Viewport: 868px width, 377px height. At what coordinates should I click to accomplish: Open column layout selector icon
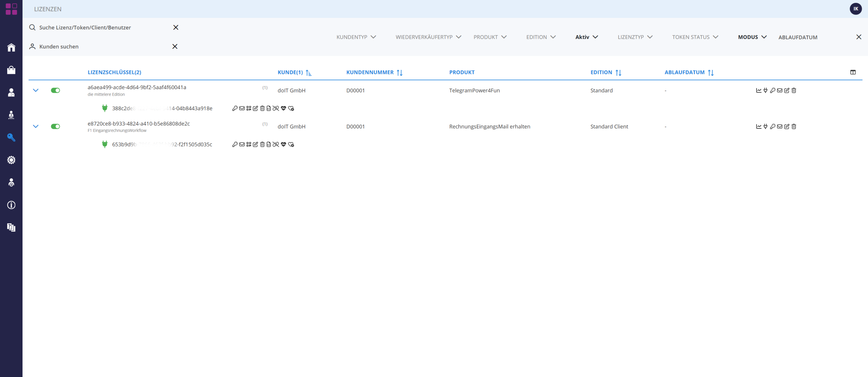(x=853, y=72)
